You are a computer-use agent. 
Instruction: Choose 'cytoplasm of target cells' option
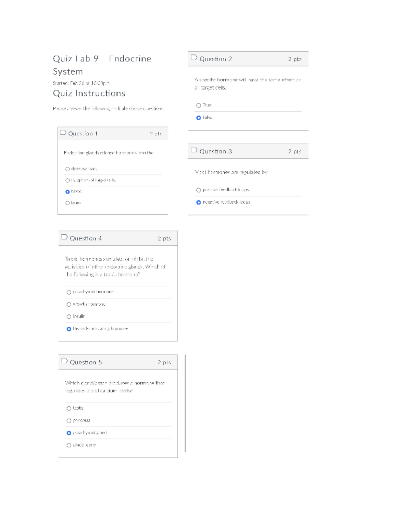coord(67,181)
